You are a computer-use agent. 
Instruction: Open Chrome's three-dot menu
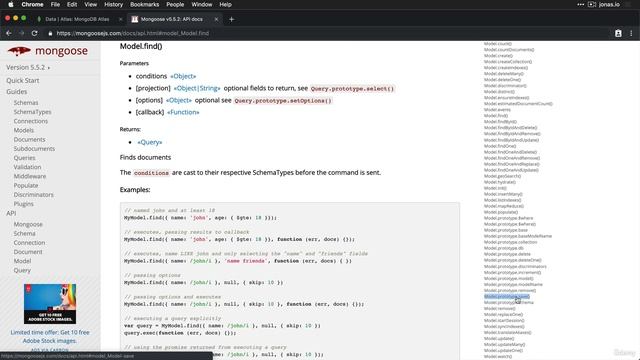631,33
